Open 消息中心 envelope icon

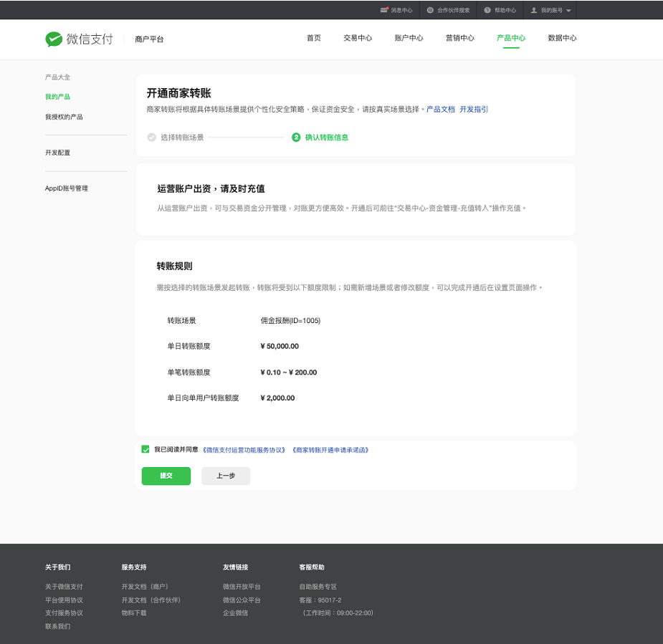[385, 11]
